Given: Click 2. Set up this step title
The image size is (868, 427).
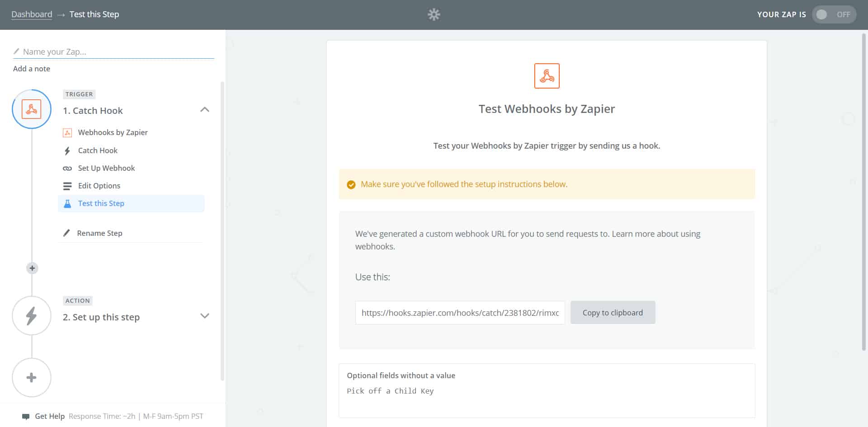Looking at the screenshot, I should click(x=101, y=317).
